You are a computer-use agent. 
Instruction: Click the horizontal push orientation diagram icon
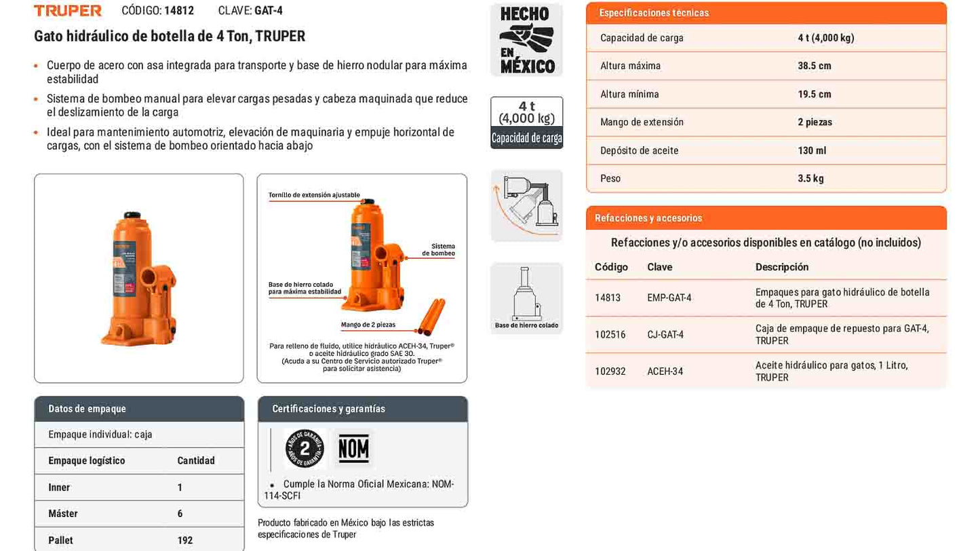point(527,205)
